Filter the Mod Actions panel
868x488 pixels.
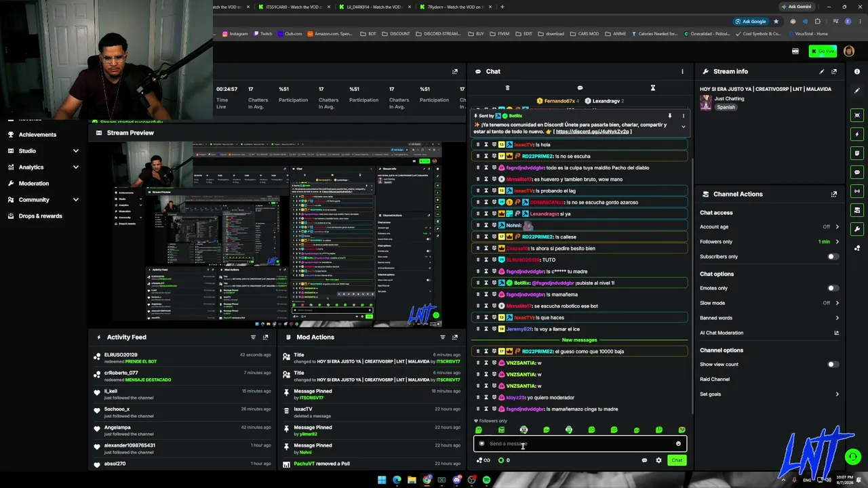click(442, 337)
